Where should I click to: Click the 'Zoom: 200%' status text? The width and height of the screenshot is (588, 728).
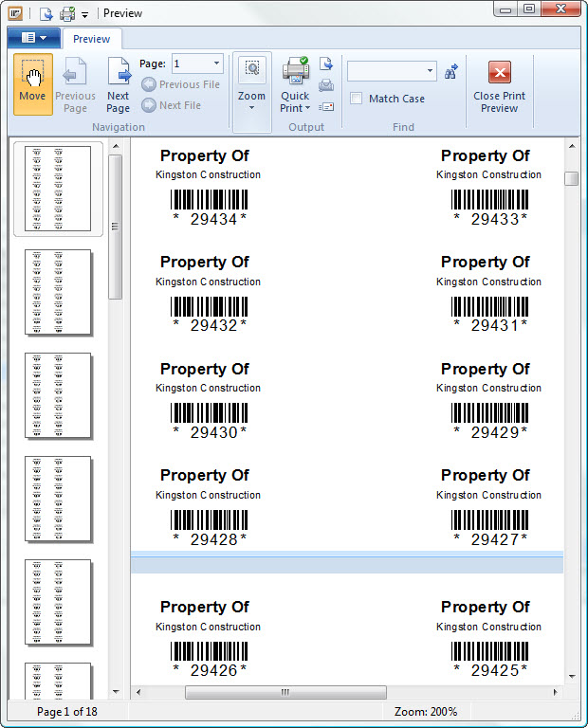(426, 712)
